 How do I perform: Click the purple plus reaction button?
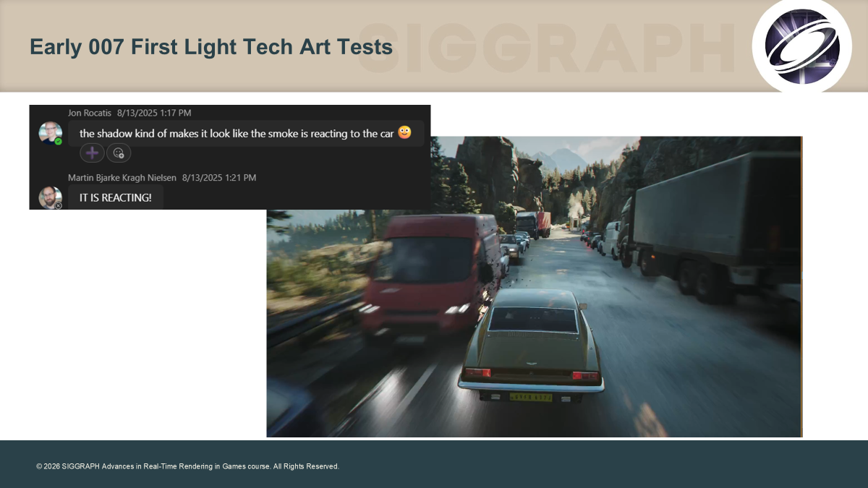(x=92, y=153)
